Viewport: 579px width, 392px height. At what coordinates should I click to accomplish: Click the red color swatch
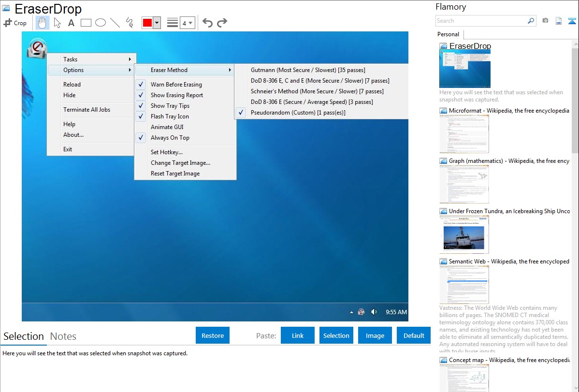[147, 23]
